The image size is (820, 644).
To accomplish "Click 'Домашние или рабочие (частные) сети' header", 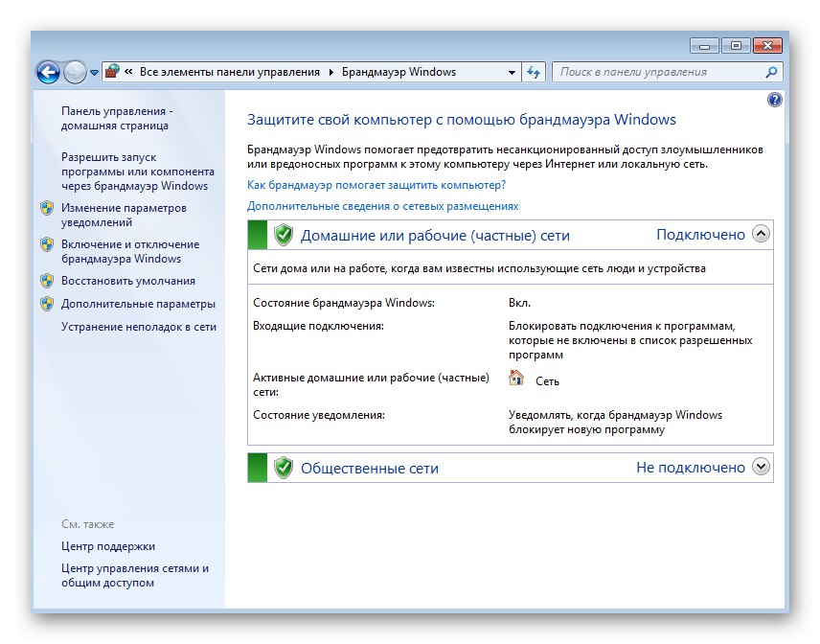I will (x=435, y=236).
